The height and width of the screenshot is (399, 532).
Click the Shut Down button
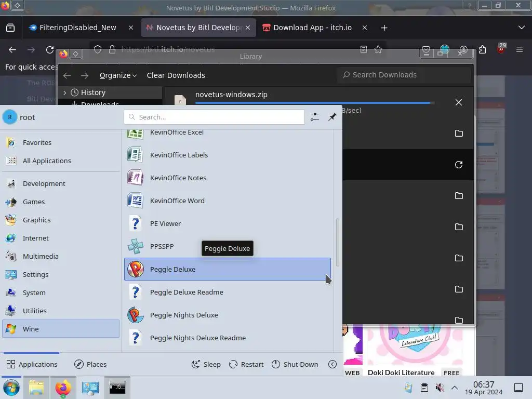tap(295, 364)
